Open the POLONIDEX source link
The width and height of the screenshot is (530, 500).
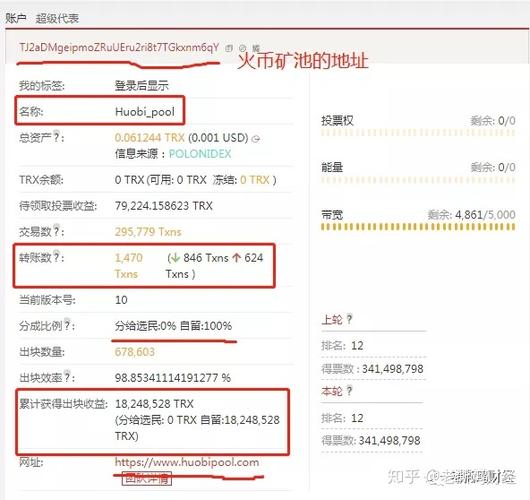[x=200, y=154]
